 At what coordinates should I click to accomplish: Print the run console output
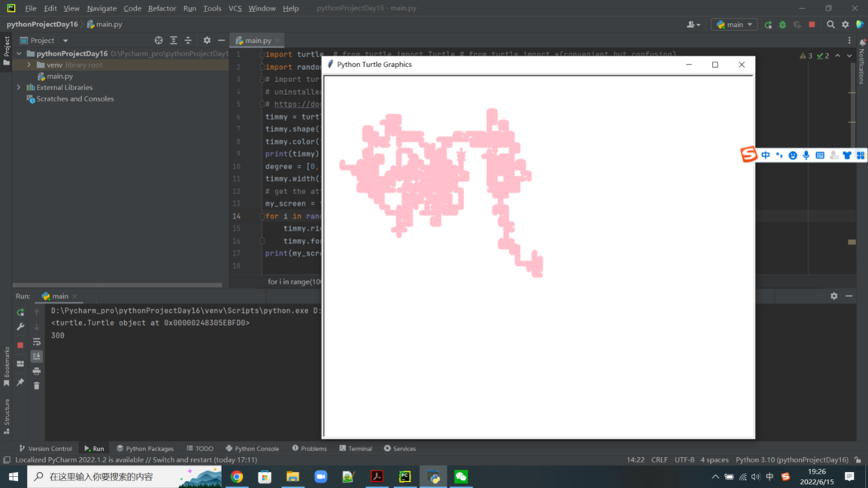coord(36,371)
